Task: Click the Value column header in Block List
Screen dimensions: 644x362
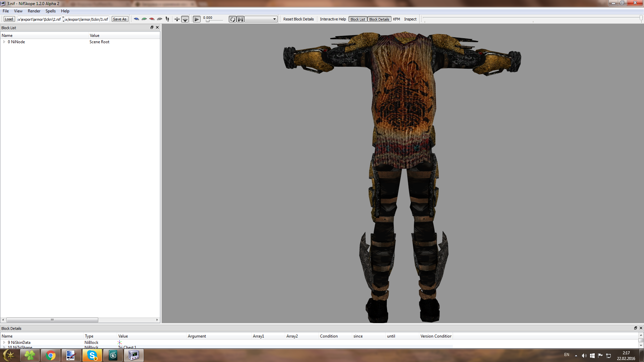Action: click(124, 36)
